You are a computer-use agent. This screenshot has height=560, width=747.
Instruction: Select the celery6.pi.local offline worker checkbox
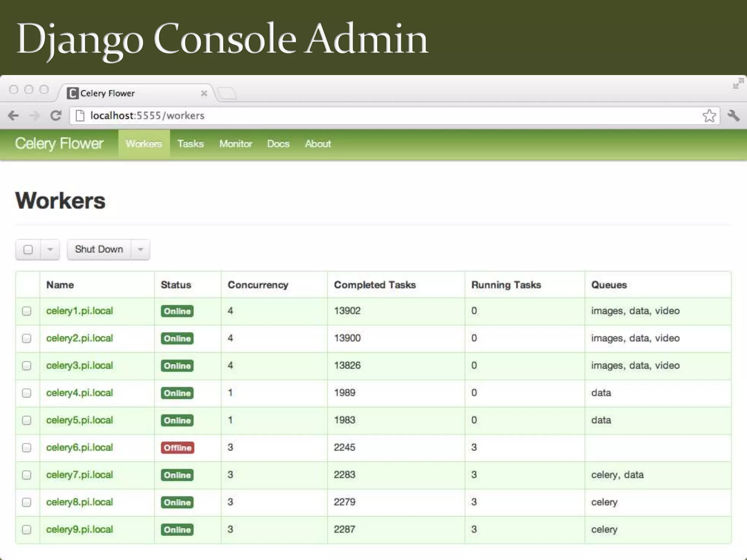coord(27,448)
